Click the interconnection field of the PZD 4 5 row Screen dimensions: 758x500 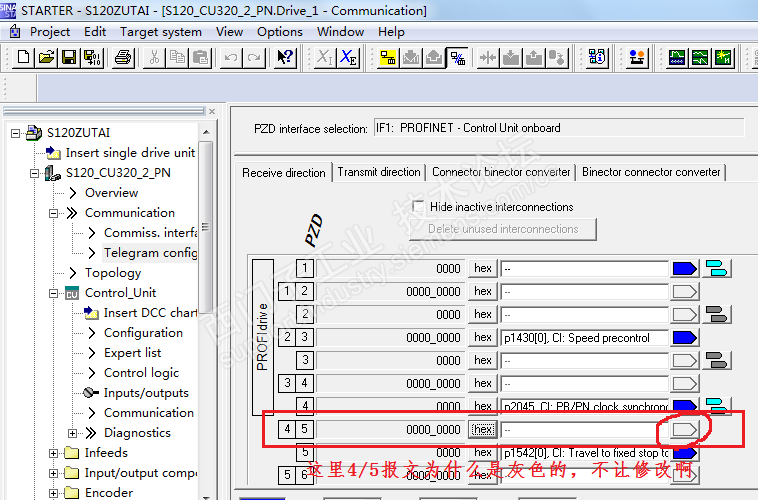coord(584,429)
